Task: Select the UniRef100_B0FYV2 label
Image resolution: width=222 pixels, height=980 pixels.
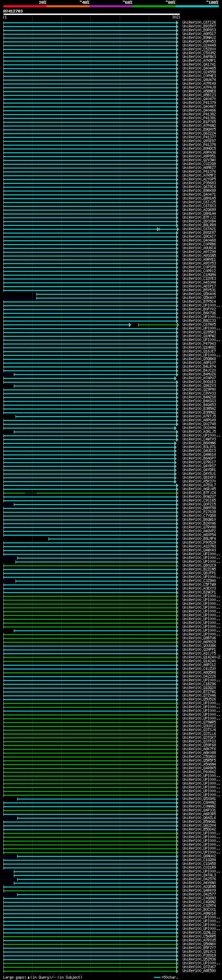Action: (x=199, y=309)
